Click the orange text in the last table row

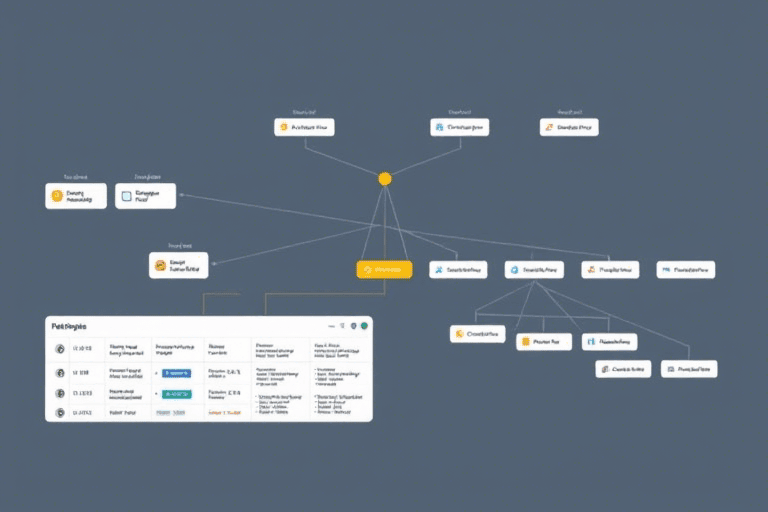click(224, 411)
